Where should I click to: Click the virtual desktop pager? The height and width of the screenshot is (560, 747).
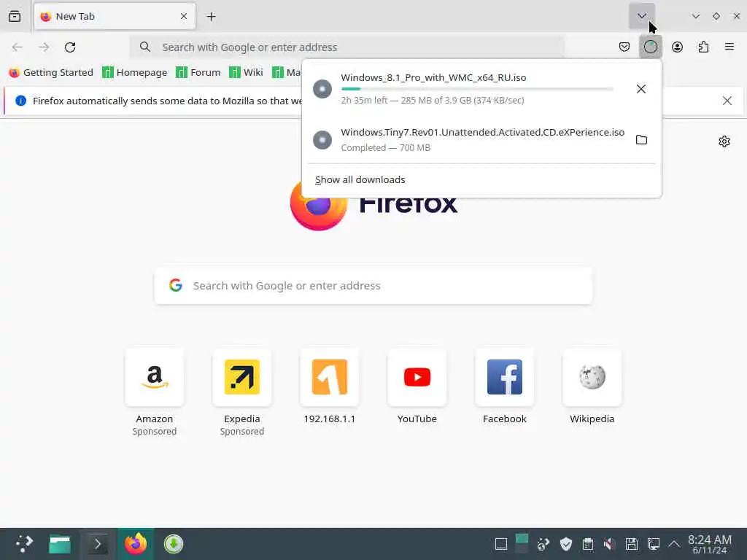tap(522, 544)
